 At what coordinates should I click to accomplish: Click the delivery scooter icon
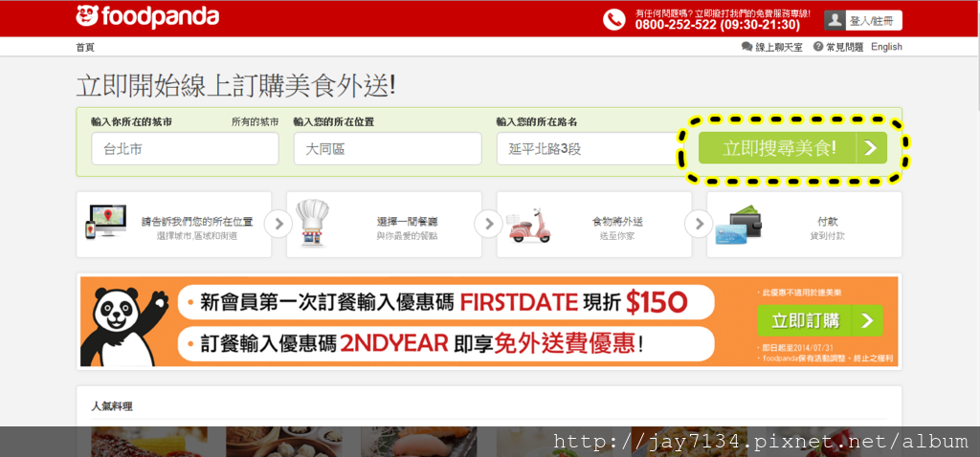pyautogui.click(x=528, y=226)
